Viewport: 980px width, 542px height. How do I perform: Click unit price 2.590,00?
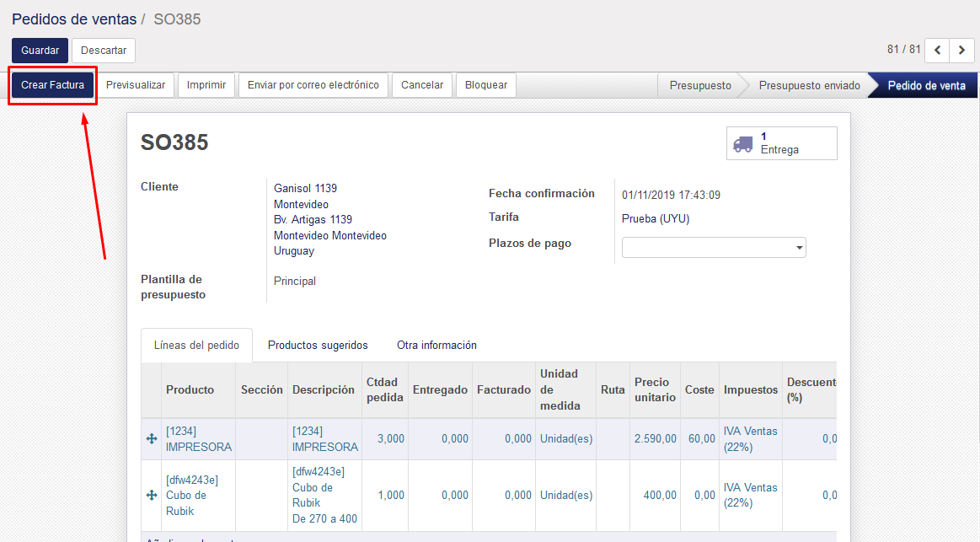coord(655,439)
